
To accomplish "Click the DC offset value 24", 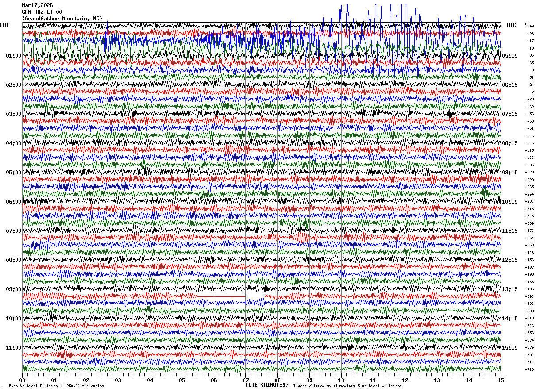I will coord(532,85).
